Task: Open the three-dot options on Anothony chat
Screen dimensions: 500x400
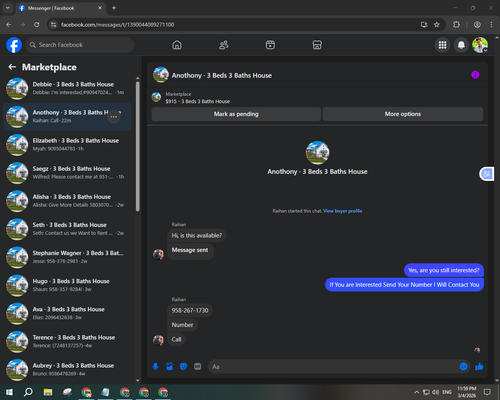Action: click(114, 117)
